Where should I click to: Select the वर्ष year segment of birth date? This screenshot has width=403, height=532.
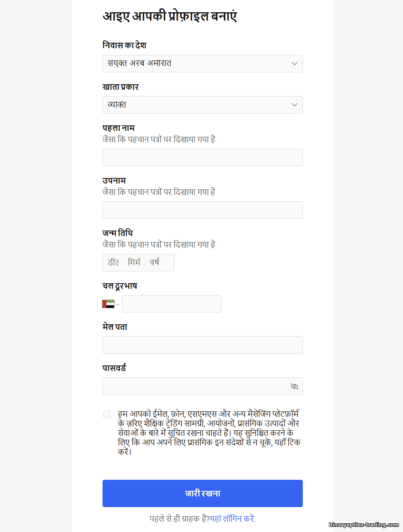point(154,263)
